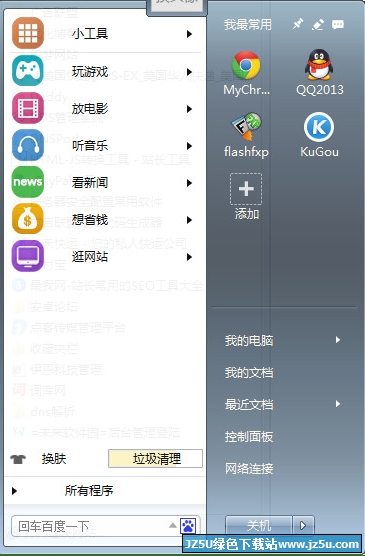Viewport: 365px width, 556px height.
Task: Expand the 放电影 submenu arrow
Action: pyautogui.click(x=189, y=109)
